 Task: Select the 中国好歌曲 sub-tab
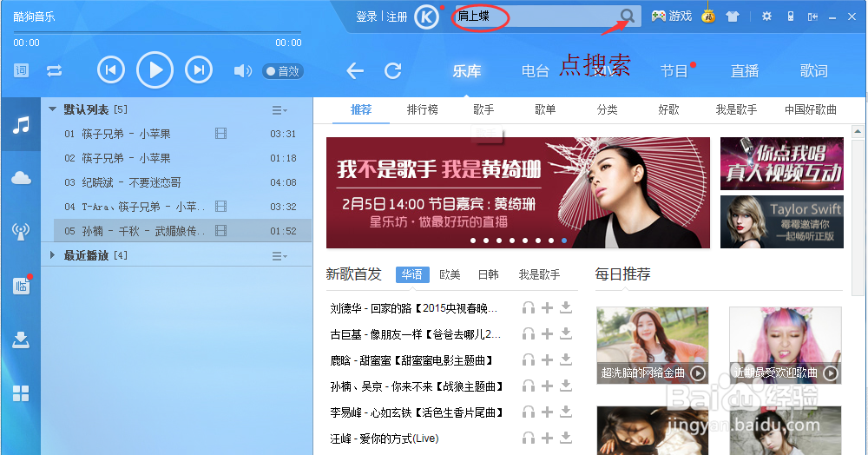point(811,109)
